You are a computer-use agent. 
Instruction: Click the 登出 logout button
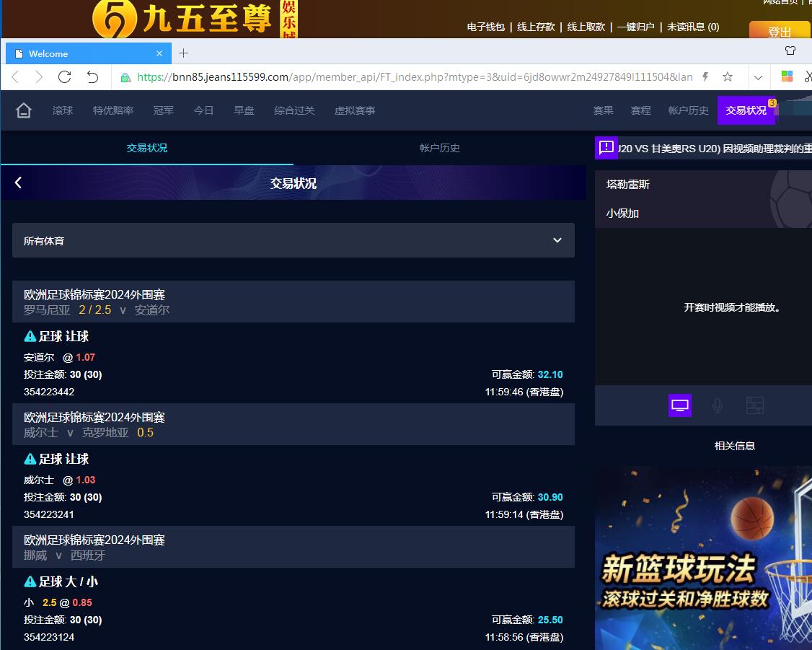point(779,32)
